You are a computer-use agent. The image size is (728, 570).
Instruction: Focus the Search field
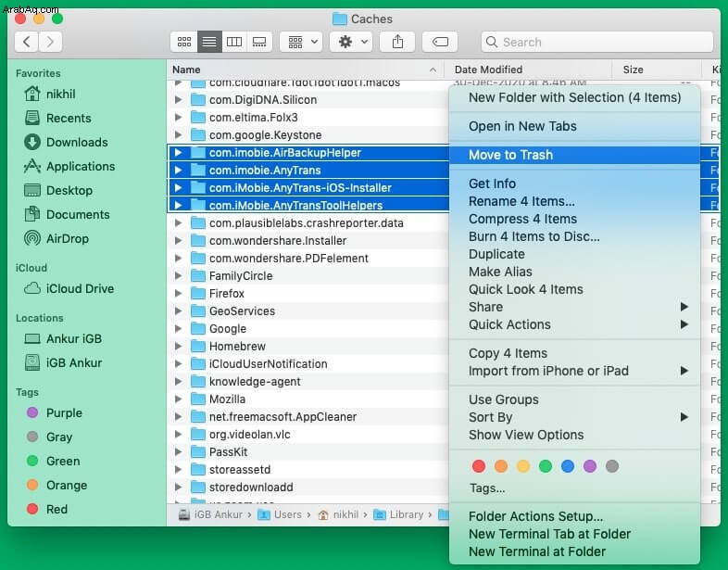click(597, 43)
